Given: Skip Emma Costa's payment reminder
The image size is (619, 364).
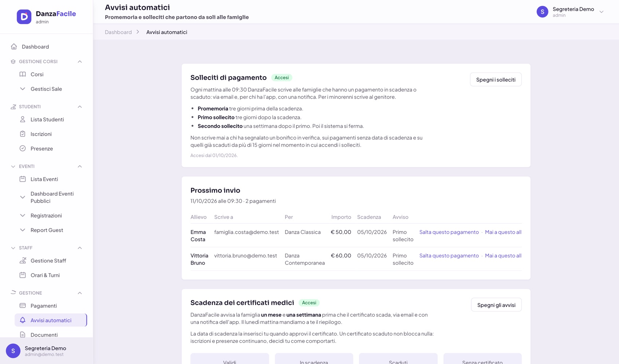Looking at the screenshot, I should click(449, 232).
